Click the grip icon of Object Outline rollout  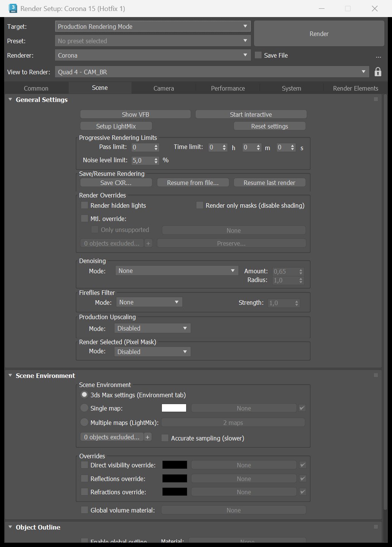tap(376, 527)
